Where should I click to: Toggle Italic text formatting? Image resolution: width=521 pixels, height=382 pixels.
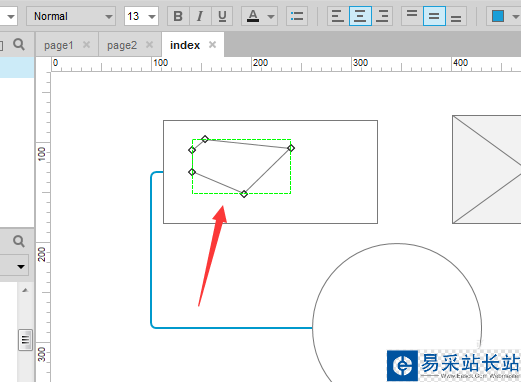click(x=200, y=16)
